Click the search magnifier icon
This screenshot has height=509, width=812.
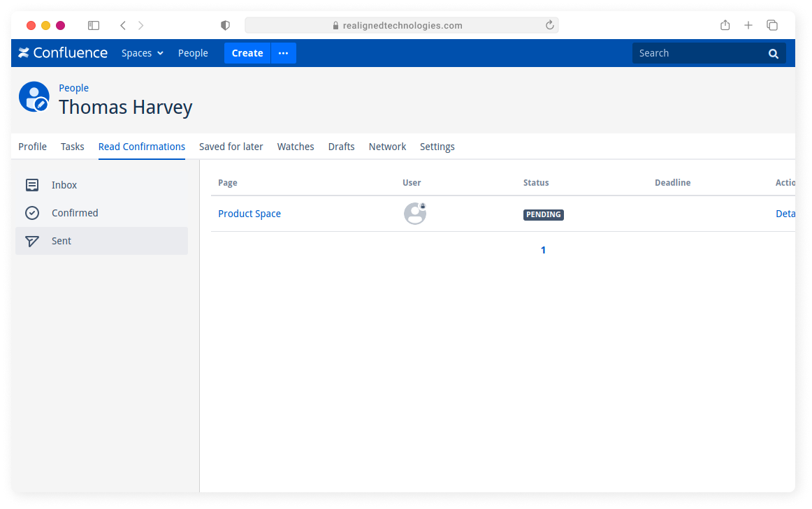773,54
